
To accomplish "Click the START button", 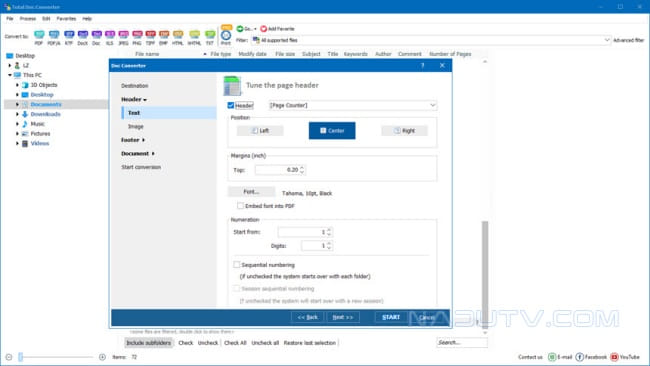I will coord(391,317).
